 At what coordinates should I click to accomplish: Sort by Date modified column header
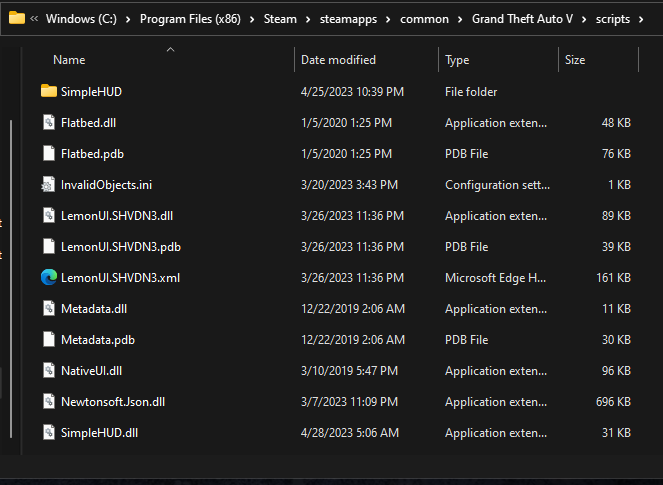338,60
